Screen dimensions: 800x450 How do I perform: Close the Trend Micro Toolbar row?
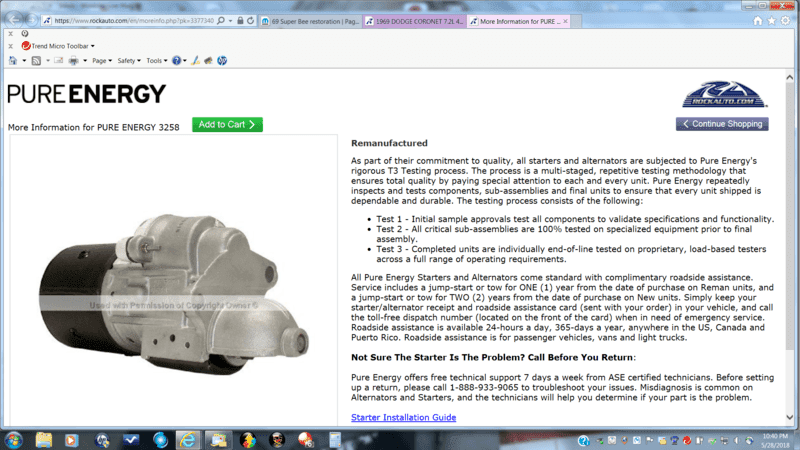pyautogui.click(x=10, y=46)
